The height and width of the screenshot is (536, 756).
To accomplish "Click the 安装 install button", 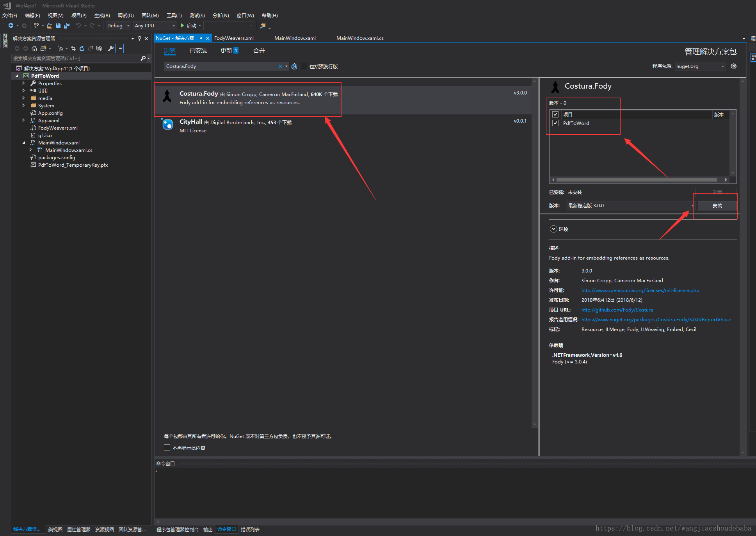I will 717,206.
